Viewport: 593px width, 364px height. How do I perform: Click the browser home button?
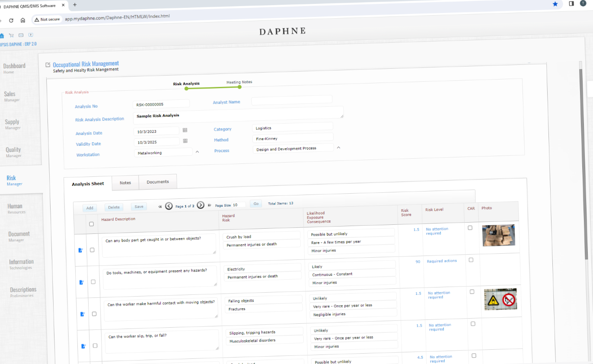[23, 20]
